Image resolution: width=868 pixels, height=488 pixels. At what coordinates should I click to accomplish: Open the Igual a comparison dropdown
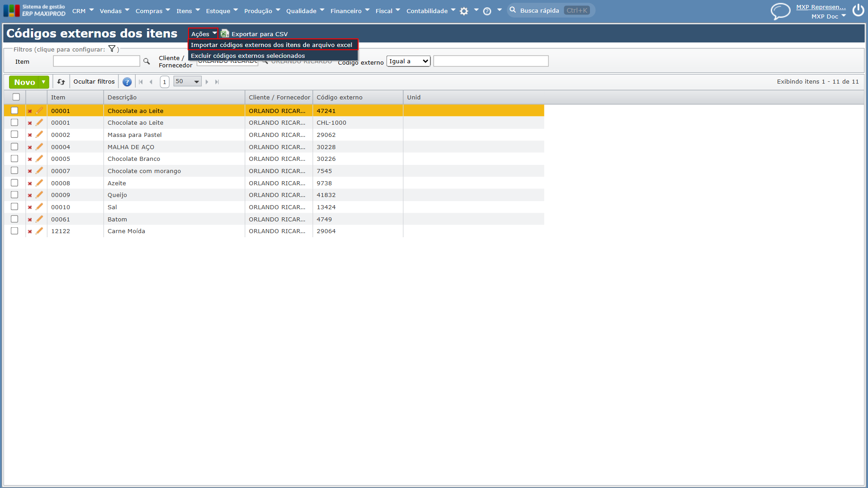tap(409, 61)
